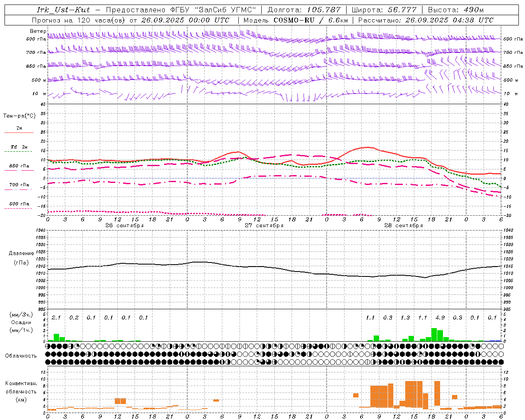Click the Долгота: 105.787 value
525x420 pixels.
point(304,10)
